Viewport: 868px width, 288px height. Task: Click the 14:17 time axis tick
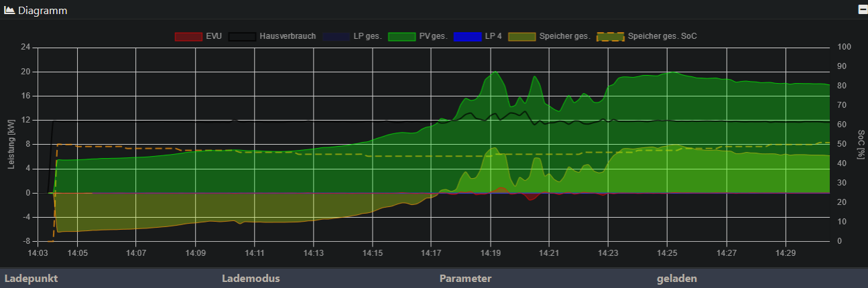431,254
